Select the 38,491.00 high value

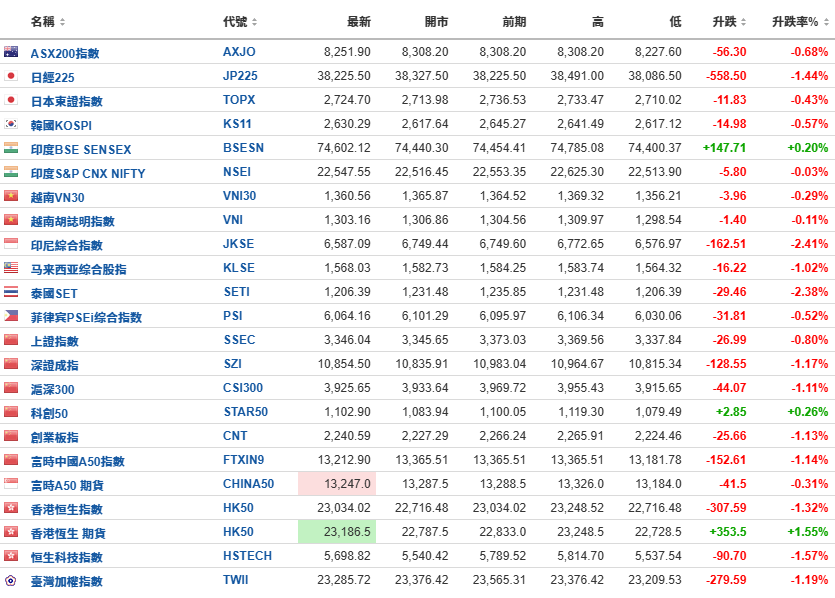click(577, 76)
